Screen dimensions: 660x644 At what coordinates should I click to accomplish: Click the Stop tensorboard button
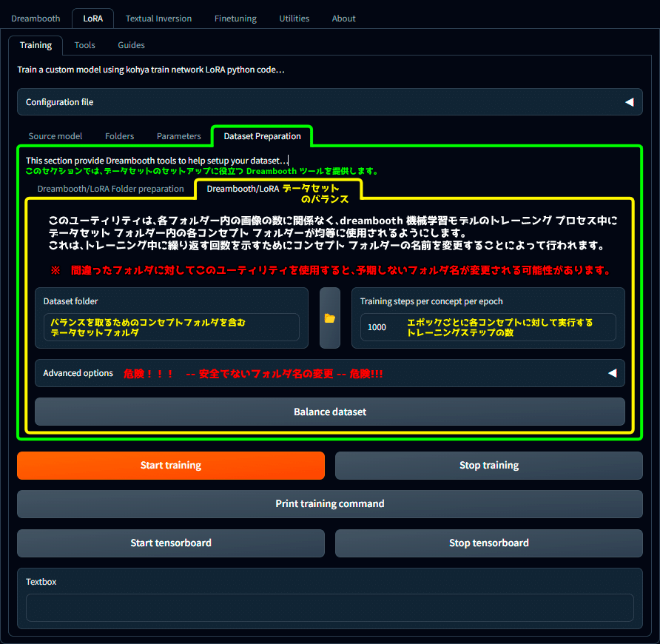tap(488, 543)
